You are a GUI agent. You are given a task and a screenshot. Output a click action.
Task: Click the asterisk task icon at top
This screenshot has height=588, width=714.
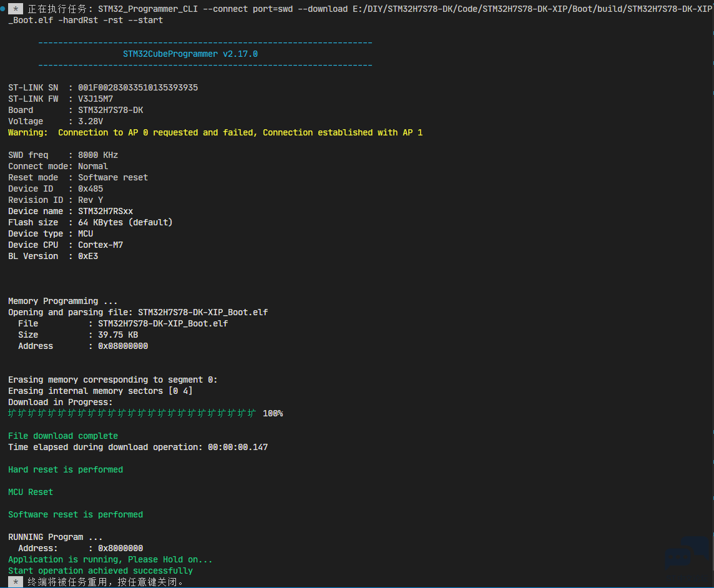(16, 9)
